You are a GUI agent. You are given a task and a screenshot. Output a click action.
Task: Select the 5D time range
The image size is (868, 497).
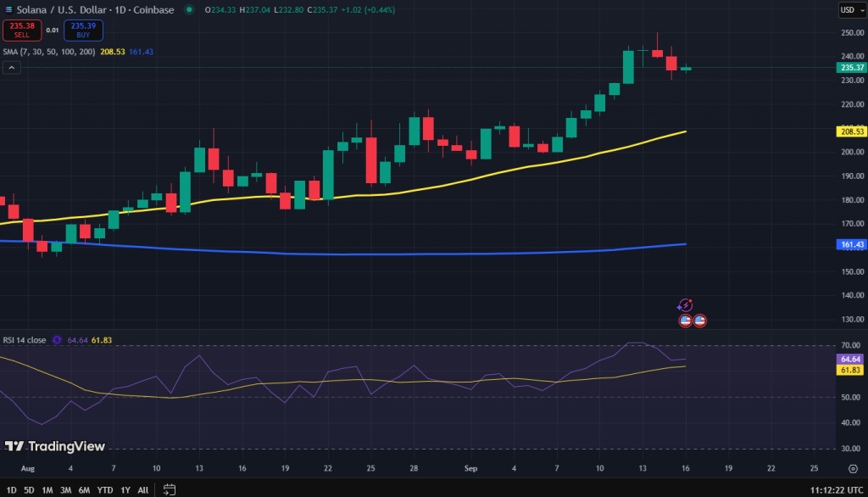coord(29,490)
